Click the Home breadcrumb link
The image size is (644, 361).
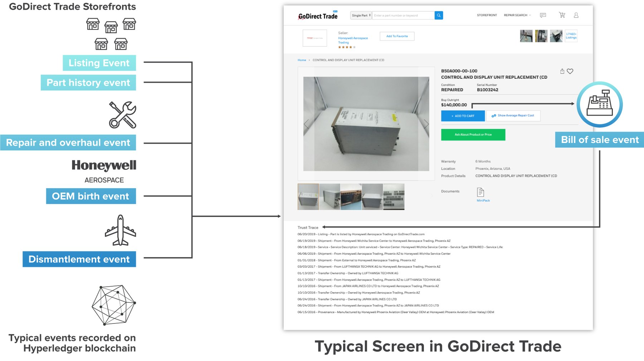302,60
